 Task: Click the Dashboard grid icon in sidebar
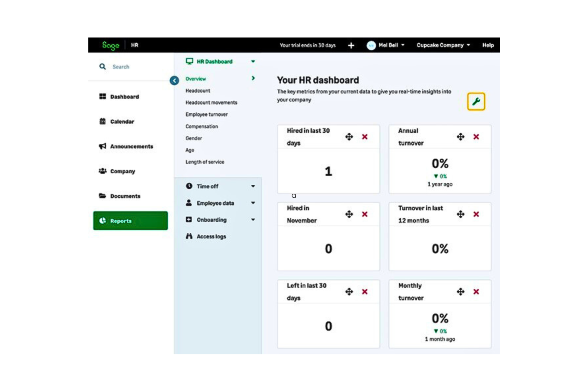[x=103, y=96]
